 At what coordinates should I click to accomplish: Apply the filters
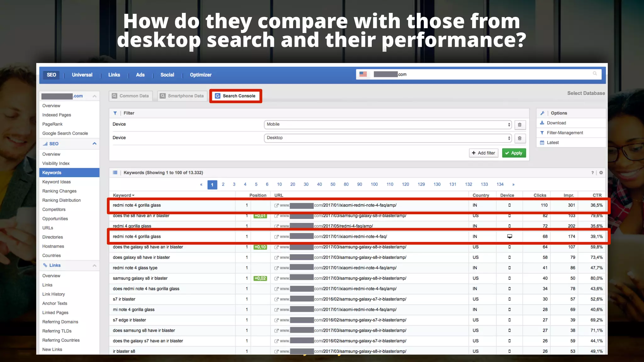(514, 153)
